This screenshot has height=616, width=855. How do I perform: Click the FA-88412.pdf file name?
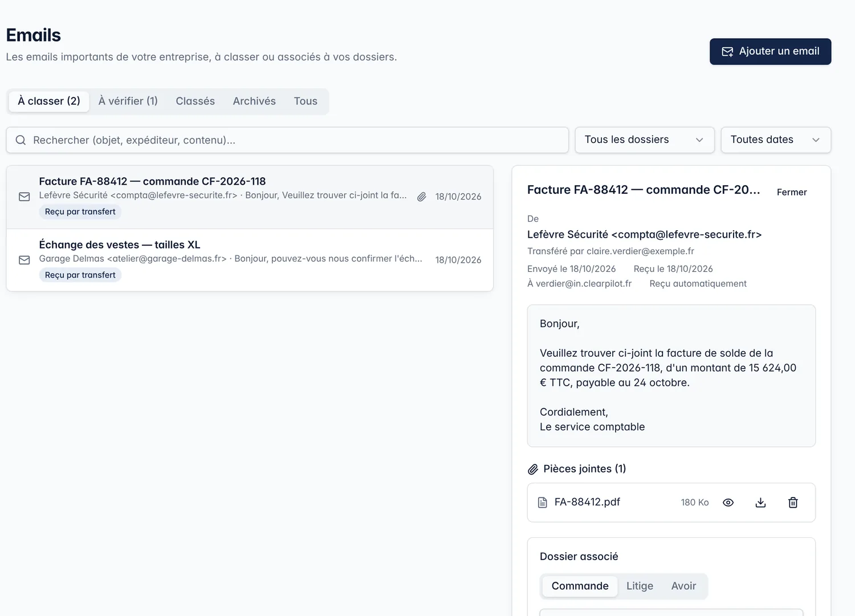587,502
